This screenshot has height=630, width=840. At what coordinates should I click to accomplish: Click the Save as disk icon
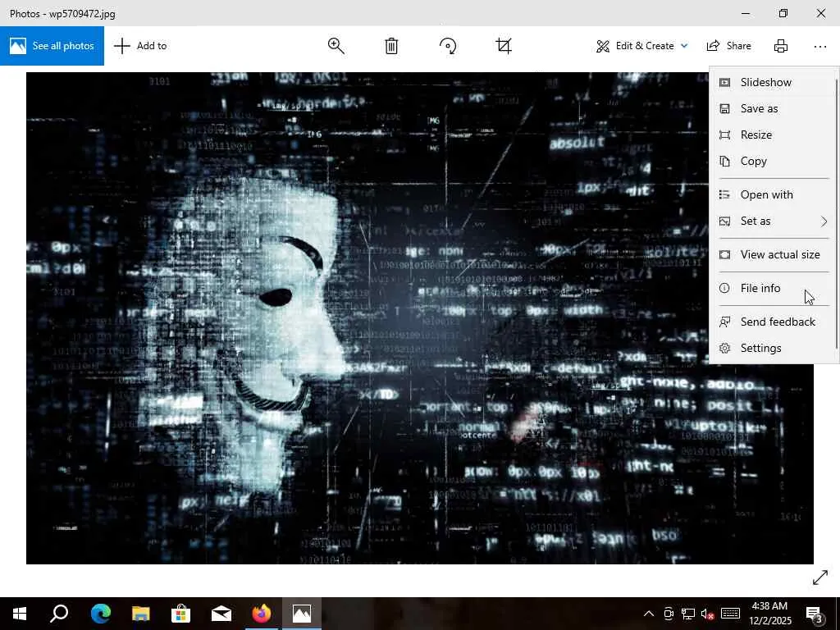click(724, 109)
